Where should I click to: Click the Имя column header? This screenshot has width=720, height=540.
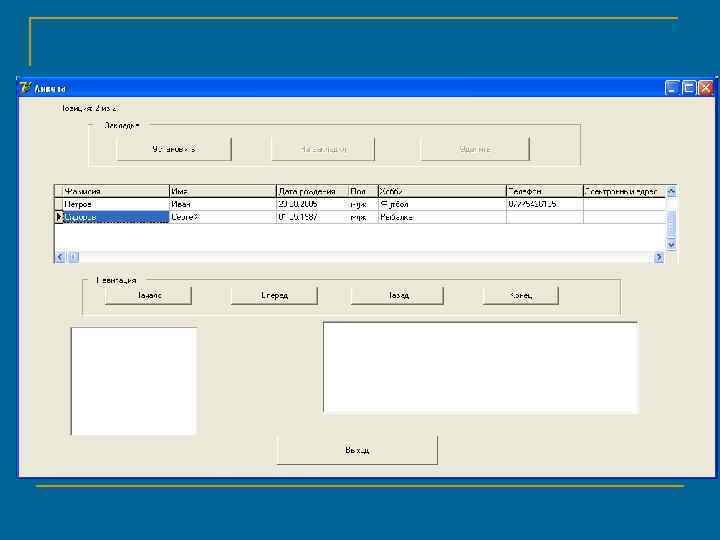[223, 191]
